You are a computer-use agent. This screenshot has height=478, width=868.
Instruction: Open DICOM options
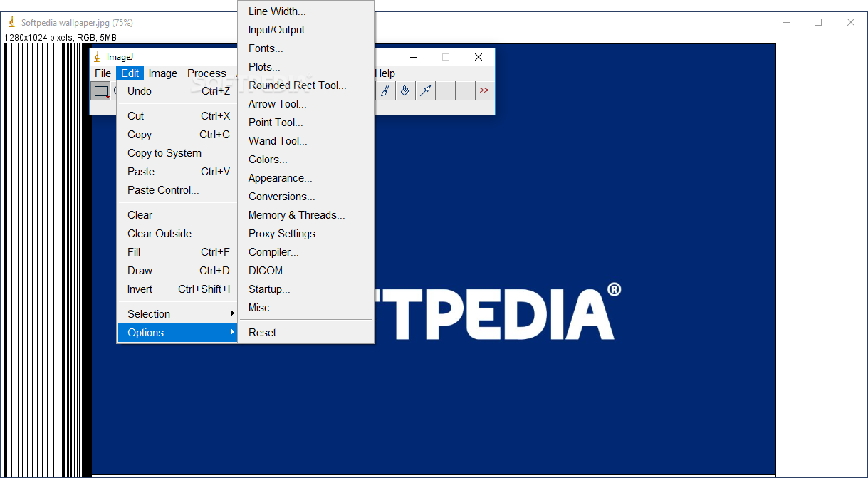tap(305, 271)
